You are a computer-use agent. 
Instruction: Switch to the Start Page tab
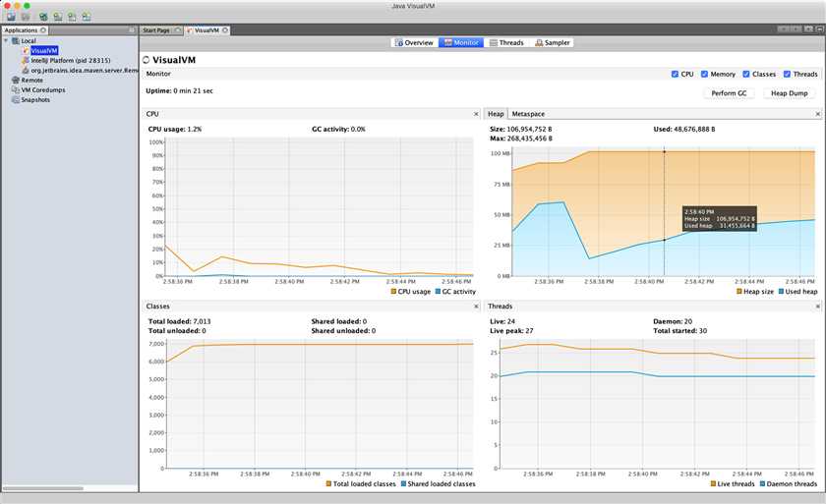161,30
